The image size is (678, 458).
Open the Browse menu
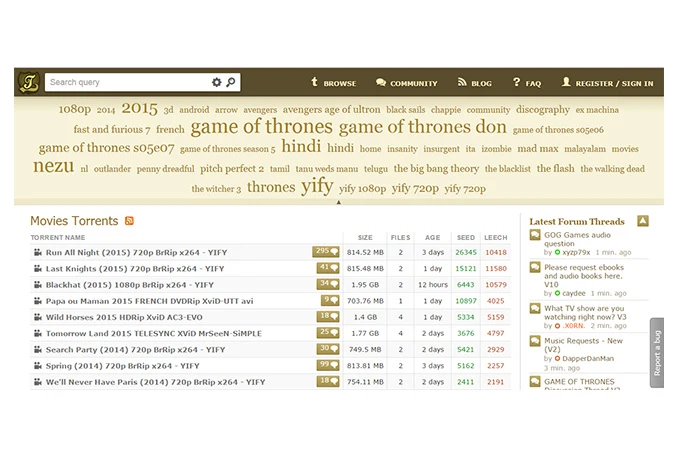333,83
